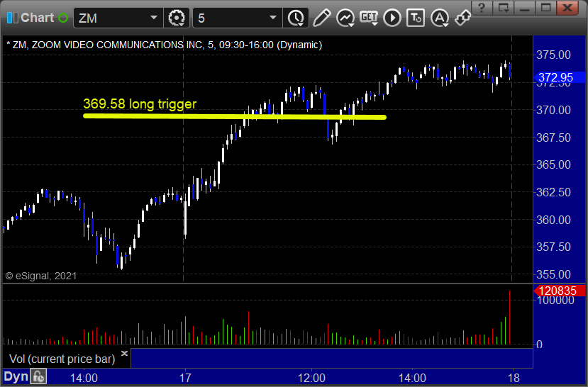Click the green data status circle
This screenshot has height=387, width=588.
[x=63, y=18]
